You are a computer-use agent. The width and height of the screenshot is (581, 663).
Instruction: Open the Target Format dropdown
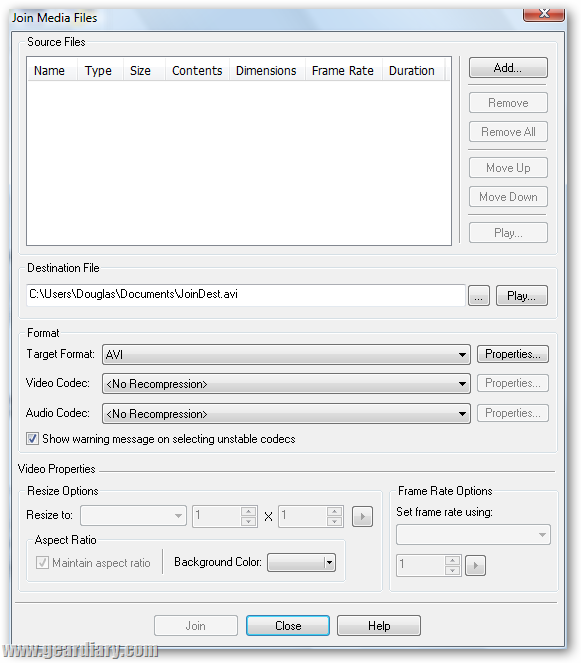[x=286, y=354]
